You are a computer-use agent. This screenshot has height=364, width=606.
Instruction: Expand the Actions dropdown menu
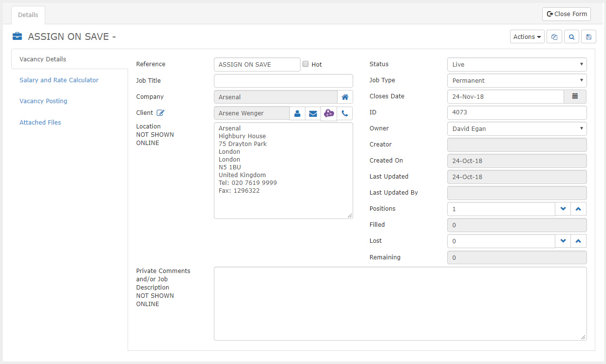tap(528, 37)
